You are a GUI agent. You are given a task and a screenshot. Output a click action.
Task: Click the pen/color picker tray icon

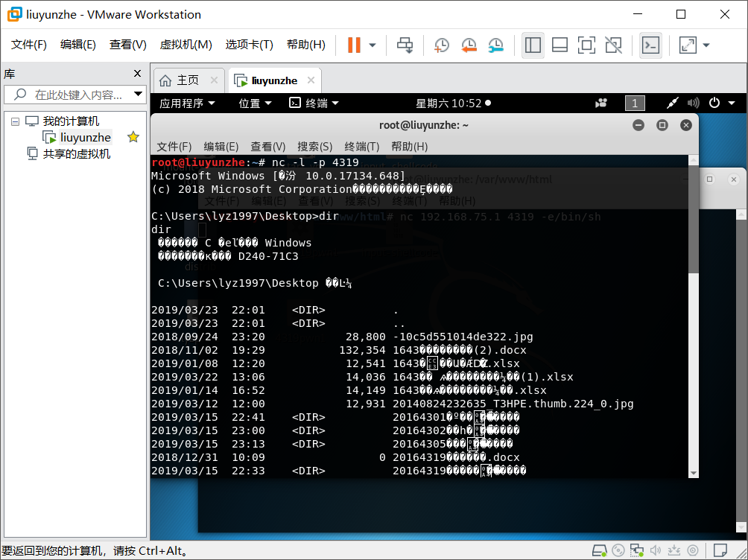pos(672,103)
